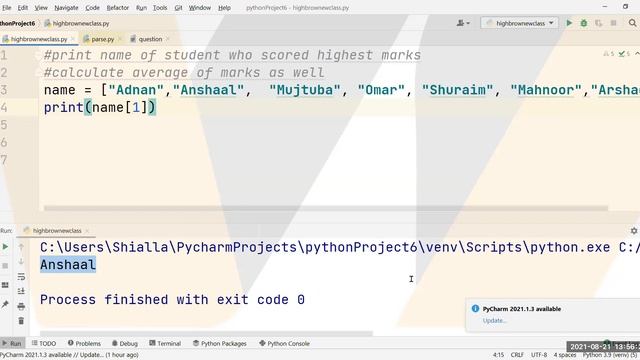Click the 4:15 caret position indicator
The image size is (640, 360).
click(x=498, y=355)
